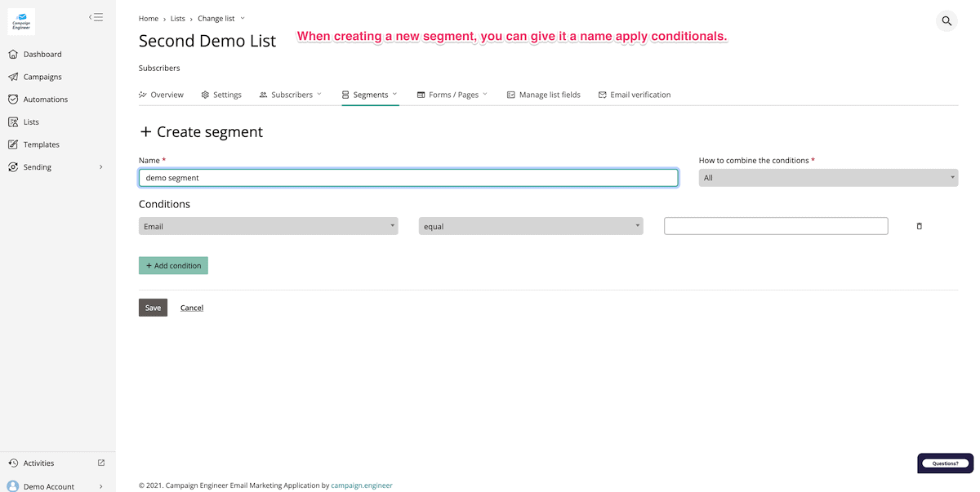Open the Email field condition dropdown
The height and width of the screenshot is (492, 980).
pos(268,226)
